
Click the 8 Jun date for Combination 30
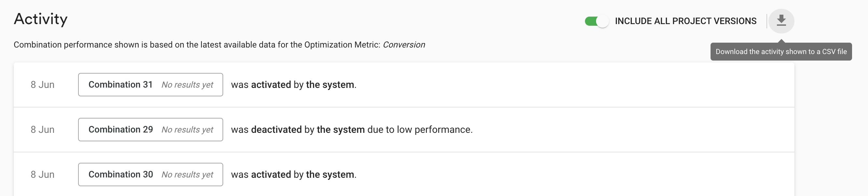point(42,175)
